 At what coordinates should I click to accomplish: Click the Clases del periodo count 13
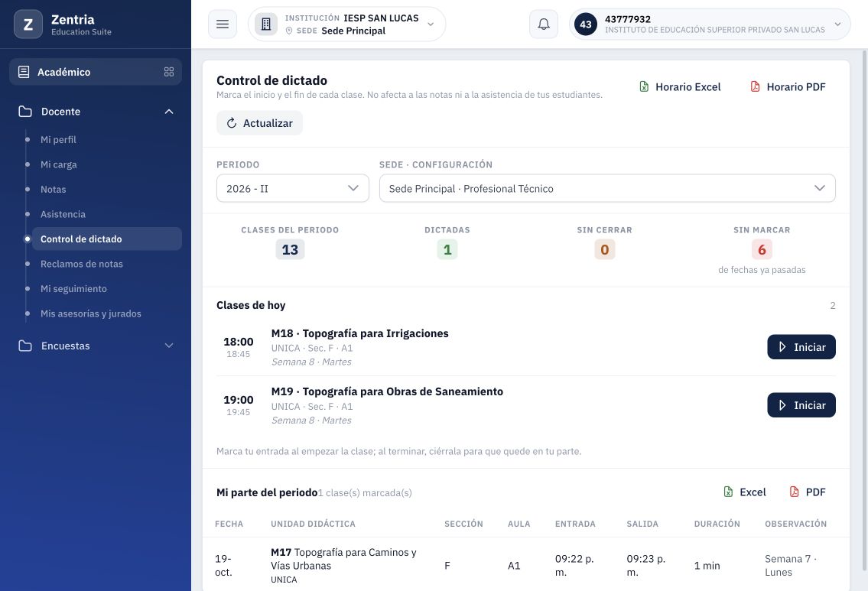(290, 249)
